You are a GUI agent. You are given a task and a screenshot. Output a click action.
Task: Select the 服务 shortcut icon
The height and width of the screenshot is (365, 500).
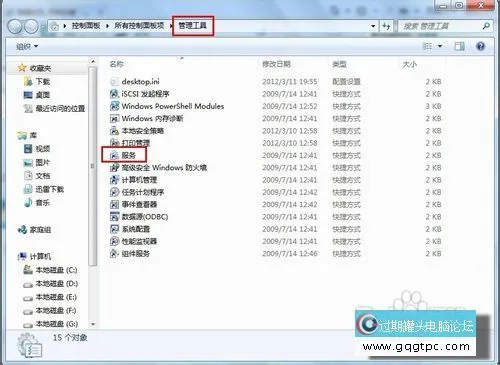click(x=114, y=155)
